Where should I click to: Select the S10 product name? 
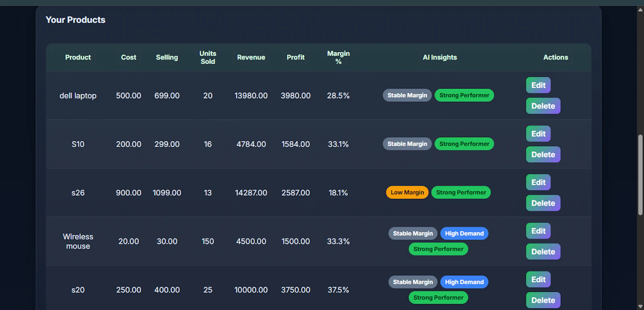pyautogui.click(x=78, y=144)
